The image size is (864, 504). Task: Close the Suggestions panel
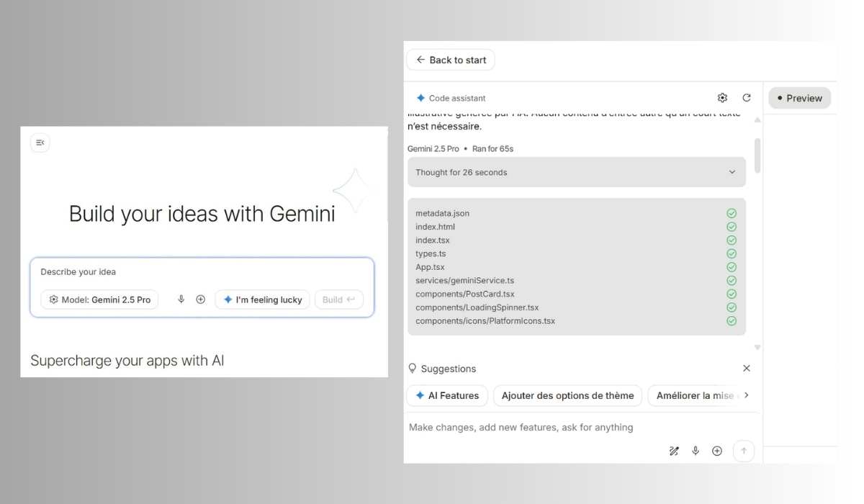(x=747, y=368)
